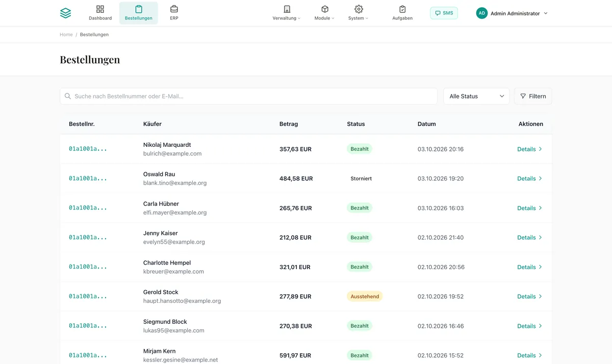
Task: Expand the Admin Administrator account menu
Action: tap(512, 13)
